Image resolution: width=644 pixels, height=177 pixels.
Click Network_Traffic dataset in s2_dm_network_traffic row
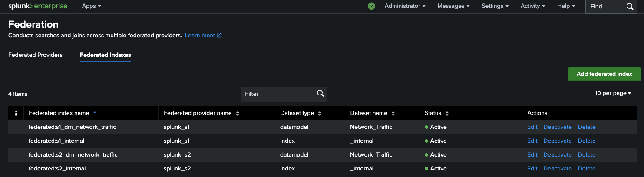pos(371,155)
